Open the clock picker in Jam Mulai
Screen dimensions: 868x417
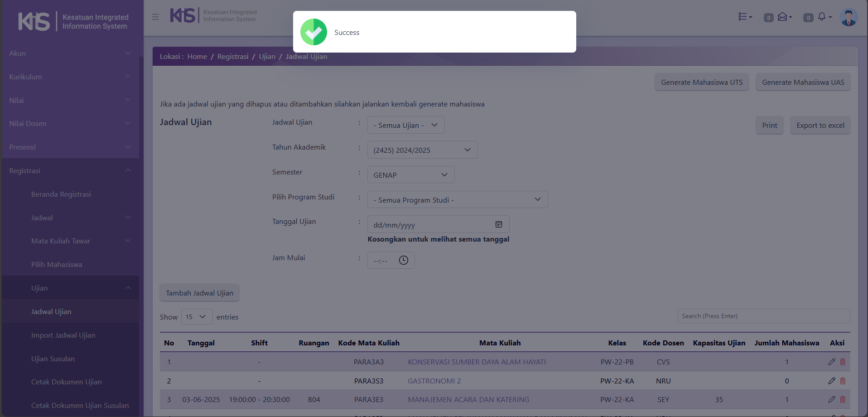pos(403,260)
